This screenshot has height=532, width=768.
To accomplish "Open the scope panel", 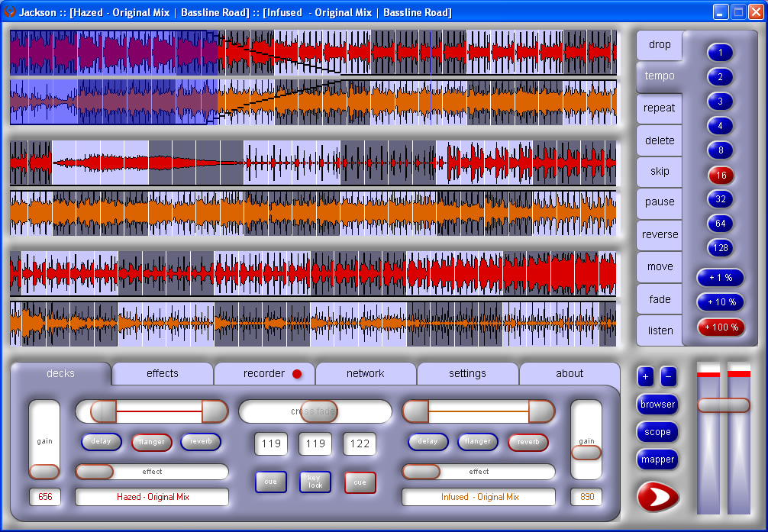I will point(657,432).
